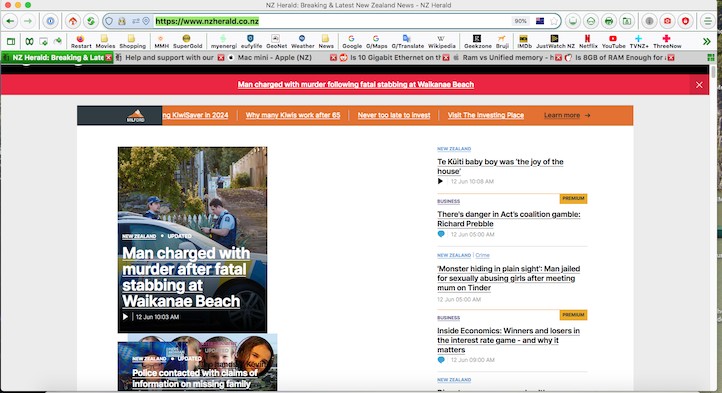Bookmark this page with the star icon
Image resolution: width=722 pixels, height=393 pixels.
554,21
